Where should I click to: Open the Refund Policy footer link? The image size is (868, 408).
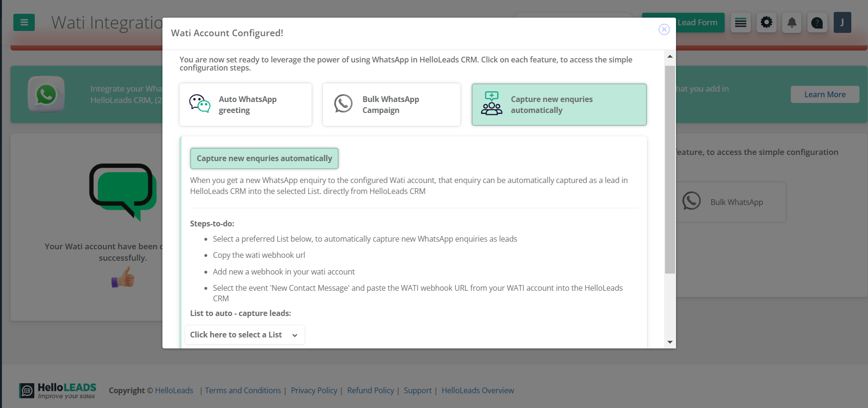[x=370, y=390]
